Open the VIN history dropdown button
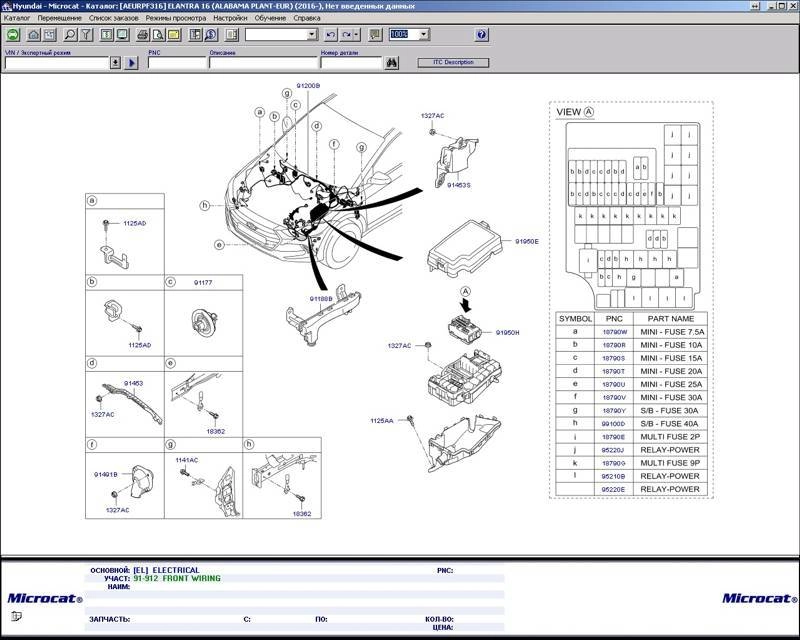The image size is (800, 640). click(115, 63)
